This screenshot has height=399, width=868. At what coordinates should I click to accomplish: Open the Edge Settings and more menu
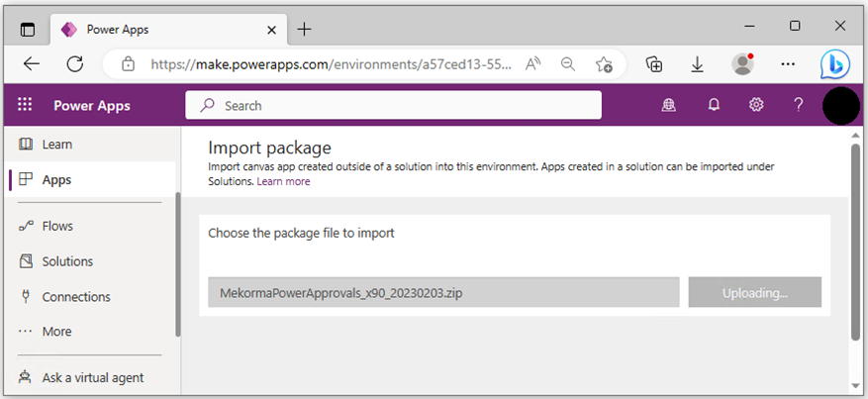point(788,63)
